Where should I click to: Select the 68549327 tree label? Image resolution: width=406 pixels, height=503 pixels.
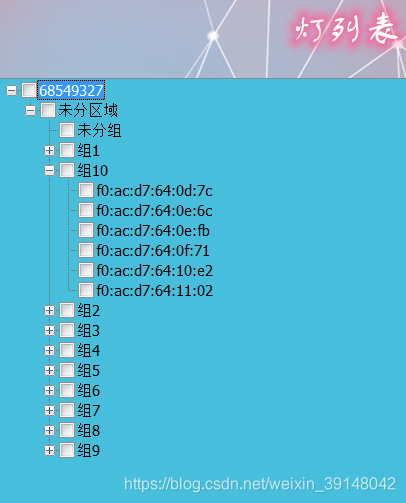tap(71, 90)
